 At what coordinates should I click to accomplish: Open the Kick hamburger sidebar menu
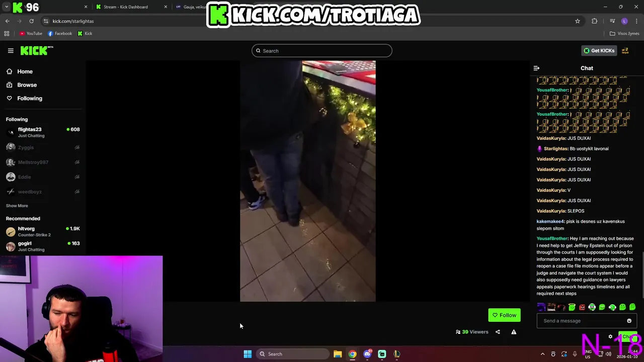(x=11, y=50)
